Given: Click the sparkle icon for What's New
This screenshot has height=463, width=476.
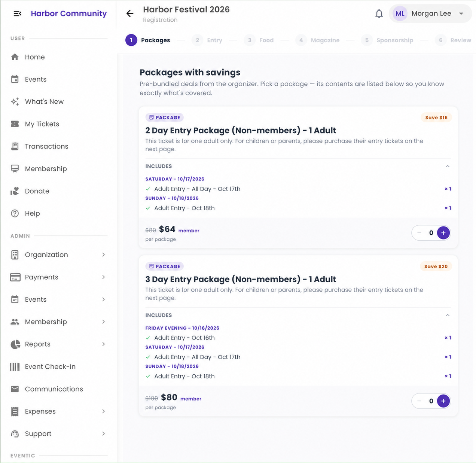Looking at the screenshot, I should click(x=15, y=101).
